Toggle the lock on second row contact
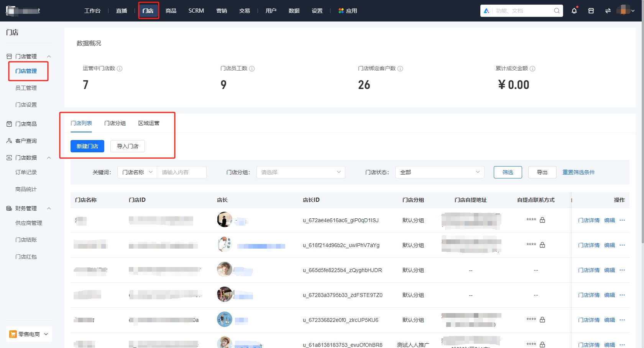The width and height of the screenshot is (644, 348). coord(542,245)
